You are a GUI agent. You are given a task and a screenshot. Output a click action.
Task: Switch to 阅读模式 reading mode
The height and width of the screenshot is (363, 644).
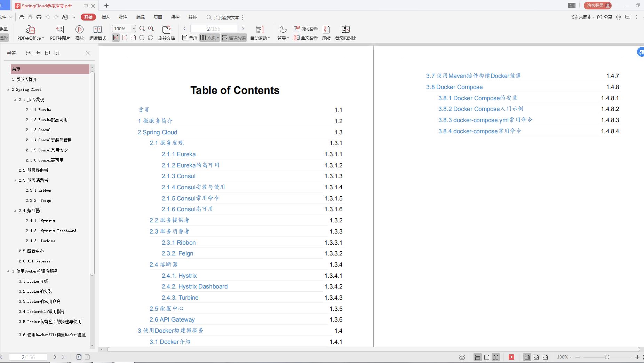point(98,33)
